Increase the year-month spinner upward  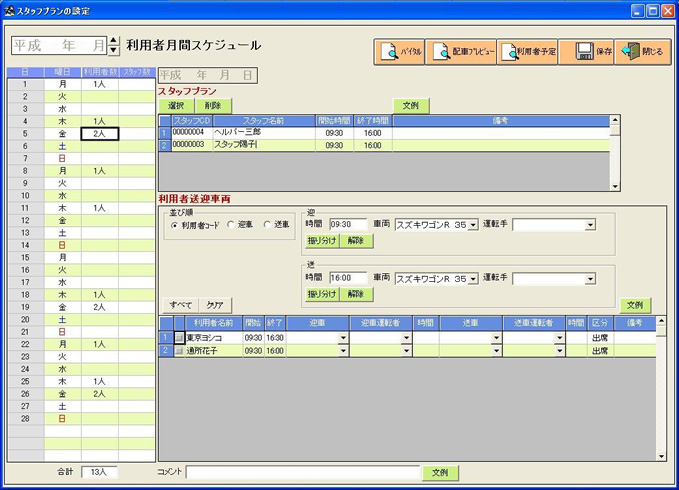[113, 41]
